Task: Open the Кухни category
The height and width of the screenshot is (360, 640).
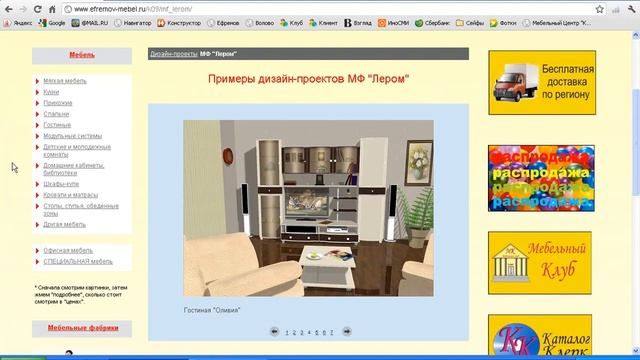Action: click(x=51, y=92)
